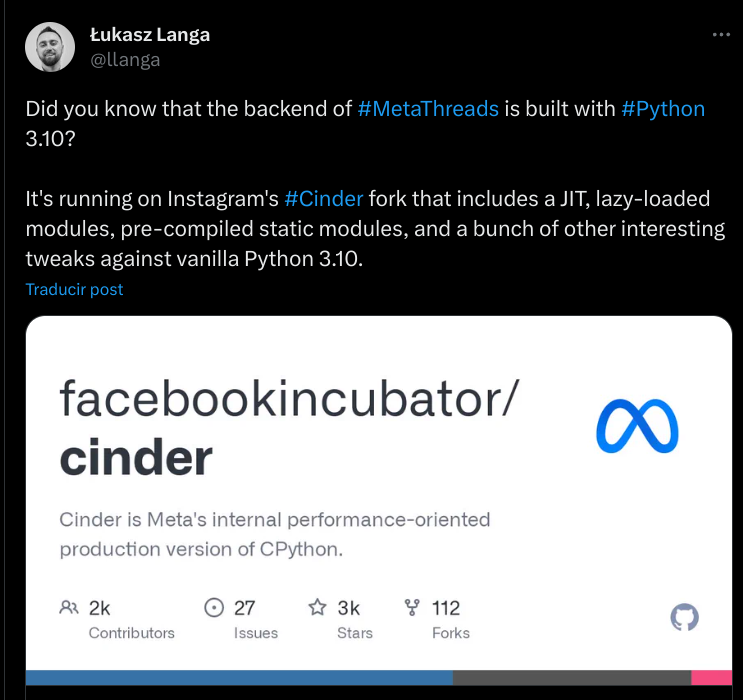Click the 2k Contributors count

pyautogui.click(x=100, y=607)
